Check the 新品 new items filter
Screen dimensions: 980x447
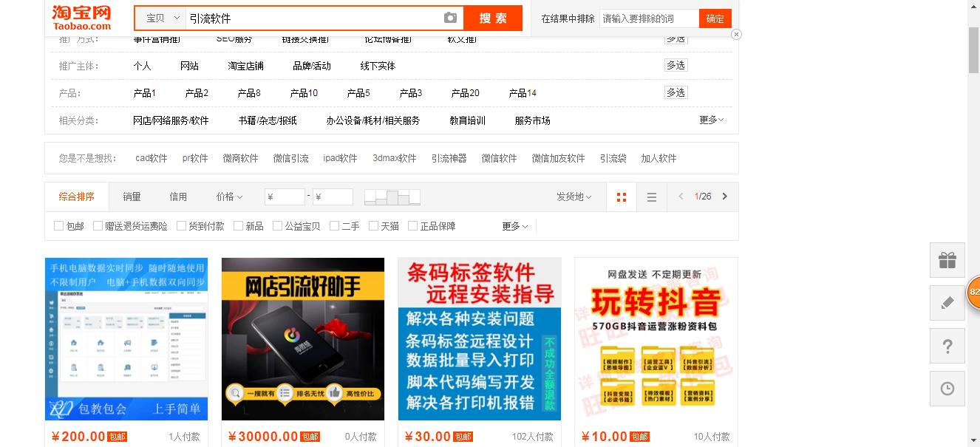tap(235, 225)
